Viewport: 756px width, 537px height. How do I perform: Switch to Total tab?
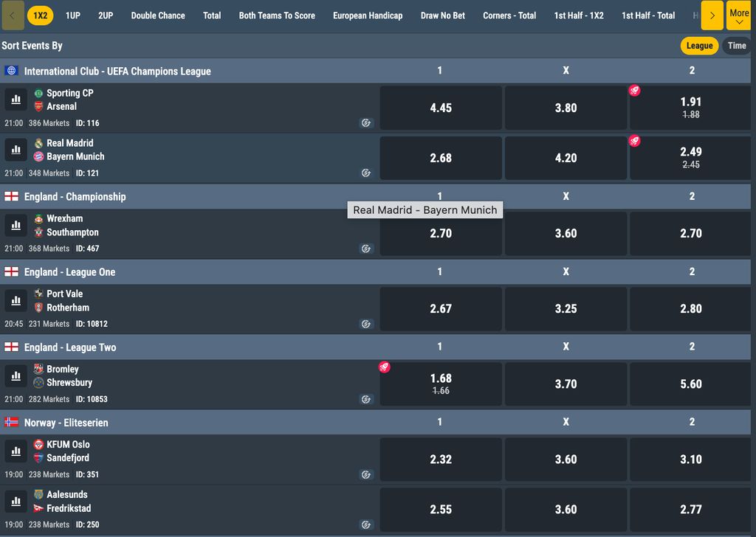pos(212,15)
